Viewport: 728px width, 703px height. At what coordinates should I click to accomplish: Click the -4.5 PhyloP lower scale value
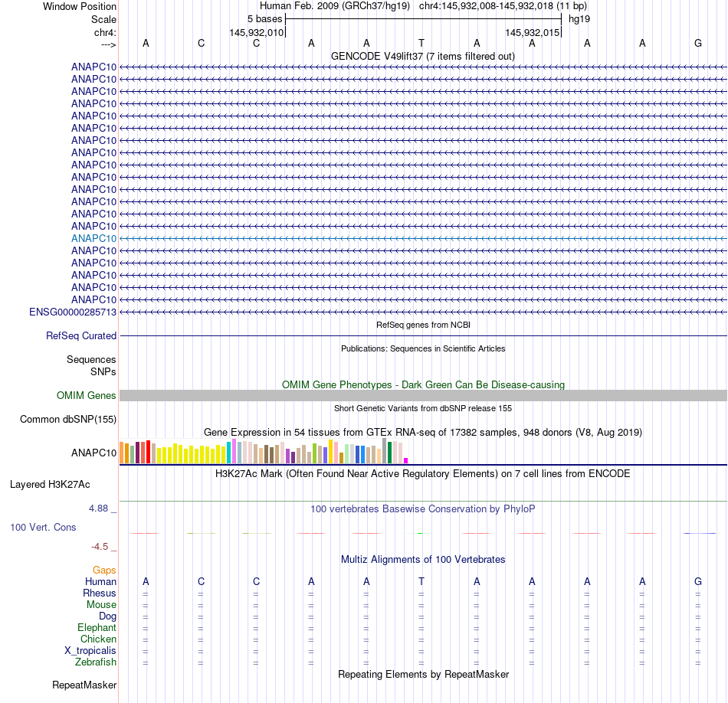click(x=100, y=547)
